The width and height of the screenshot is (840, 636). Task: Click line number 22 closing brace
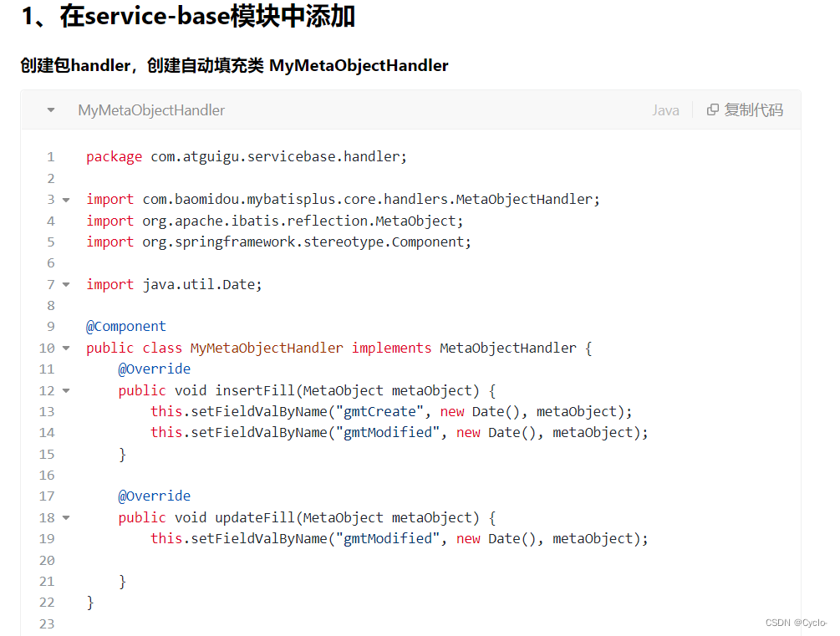point(47,602)
